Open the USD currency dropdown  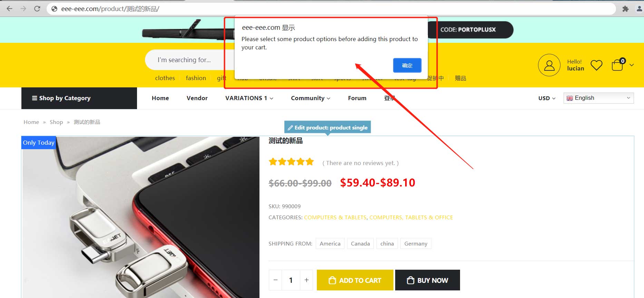tap(547, 98)
